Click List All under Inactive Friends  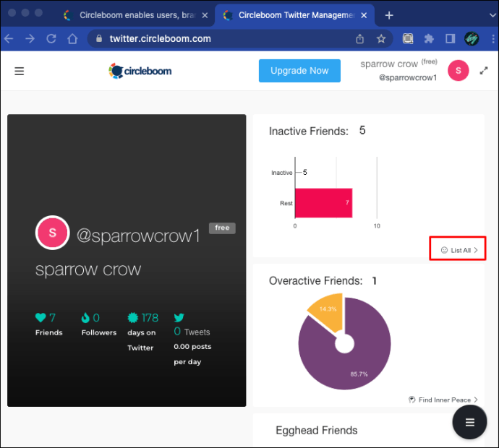(459, 250)
